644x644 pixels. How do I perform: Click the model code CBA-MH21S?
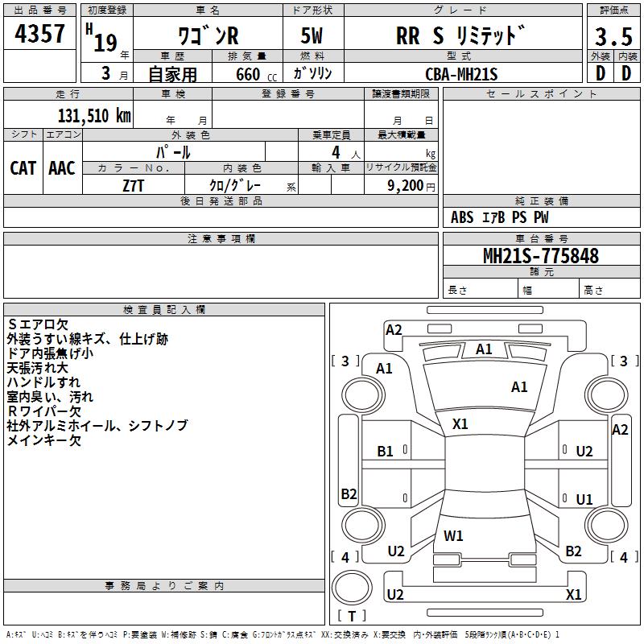[x=461, y=74]
